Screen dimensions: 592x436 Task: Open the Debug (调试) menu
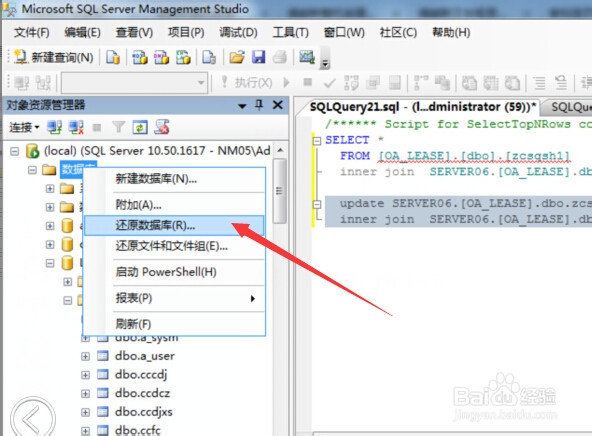238,32
